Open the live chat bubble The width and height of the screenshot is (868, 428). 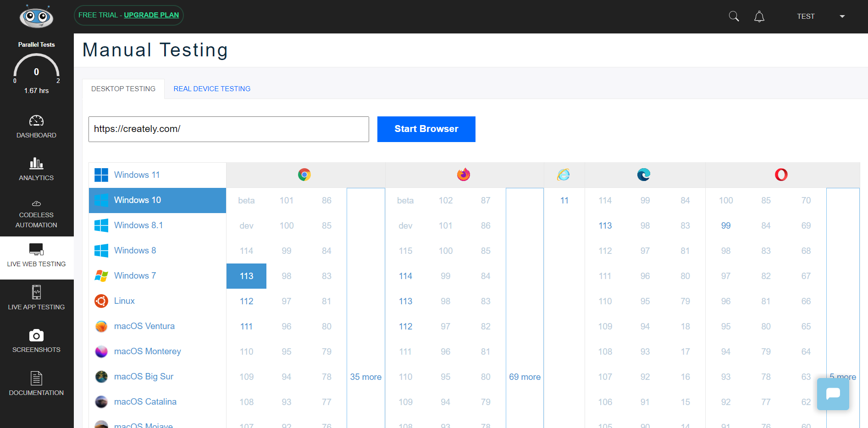click(x=833, y=394)
